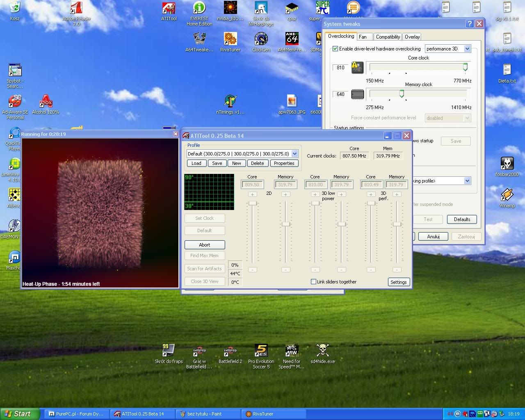This screenshot has width=525, height=420.
Task: Launch the ATITool desktop shortcut
Action: point(169,11)
